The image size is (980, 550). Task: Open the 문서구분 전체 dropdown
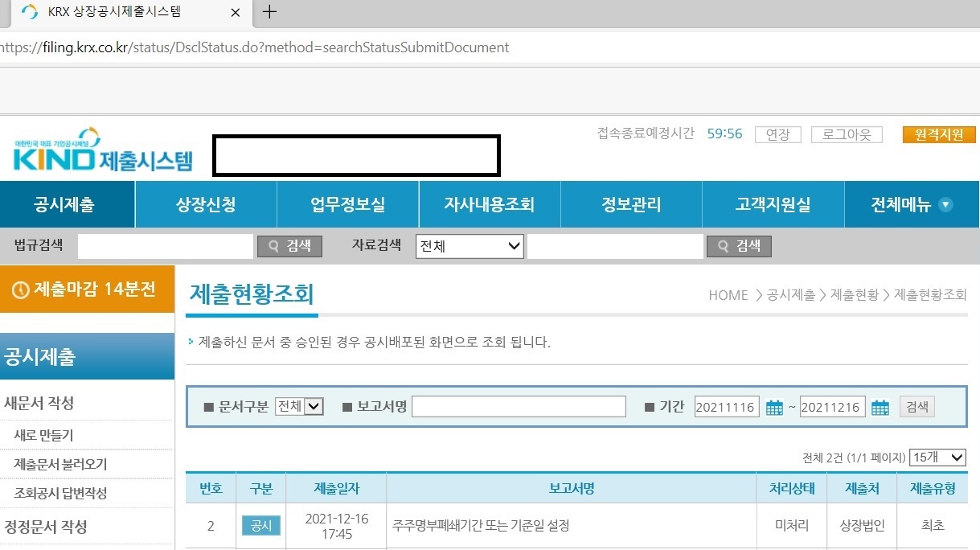tap(298, 406)
